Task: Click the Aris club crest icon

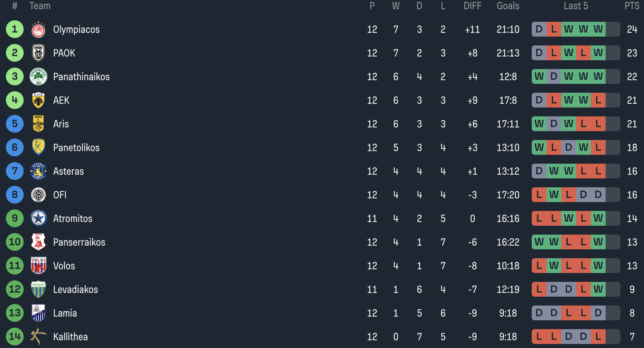Action: (38, 124)
